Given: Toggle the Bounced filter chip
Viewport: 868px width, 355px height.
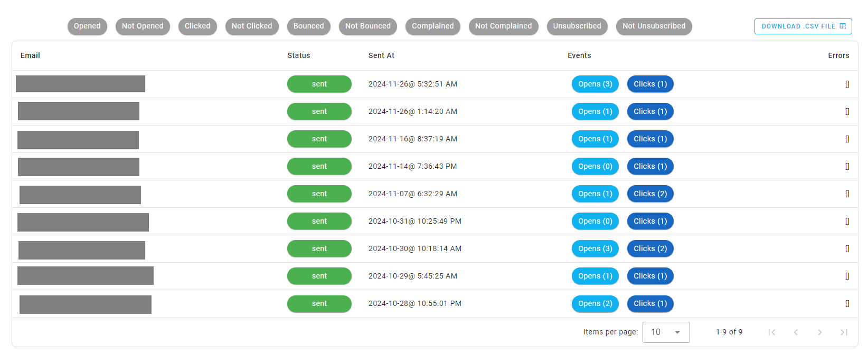Looking at the screenshot, I should [309, 26].
